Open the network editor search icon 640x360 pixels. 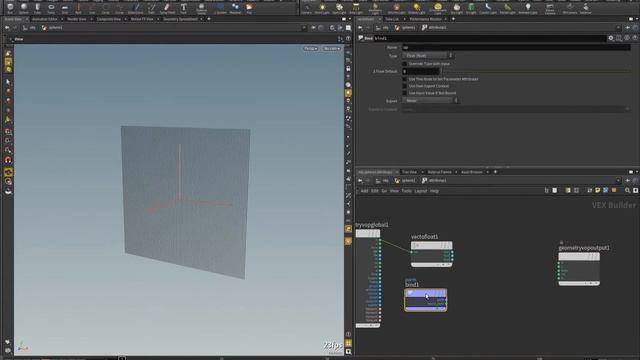click(x=627, y=191)
